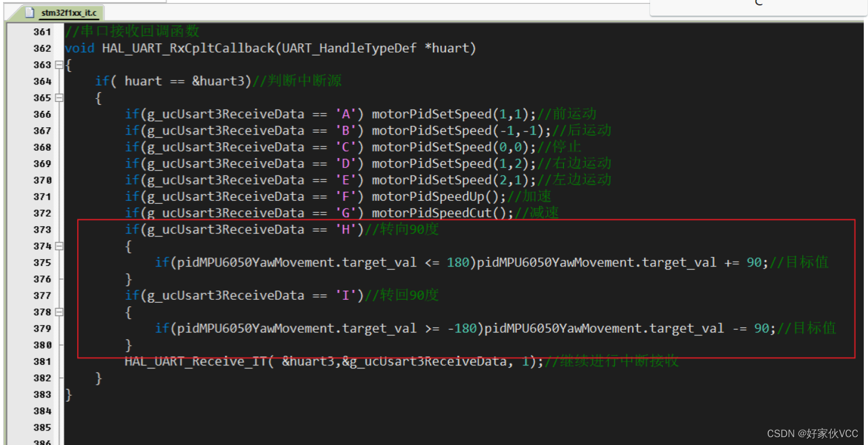Click the 'A' character literal on line 366
Viewport: 868px width, 445px height.
[346, 114]
